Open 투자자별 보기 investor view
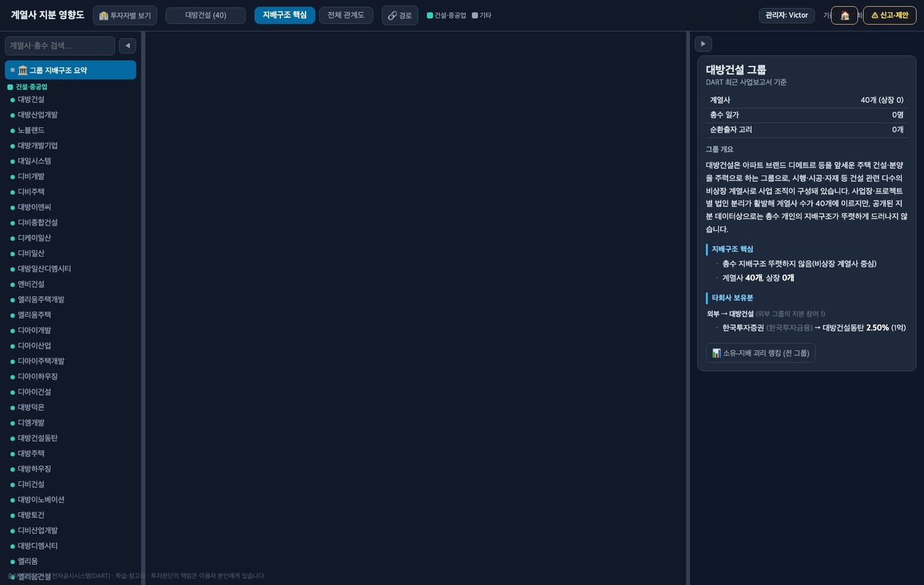 tap(125, 15)
